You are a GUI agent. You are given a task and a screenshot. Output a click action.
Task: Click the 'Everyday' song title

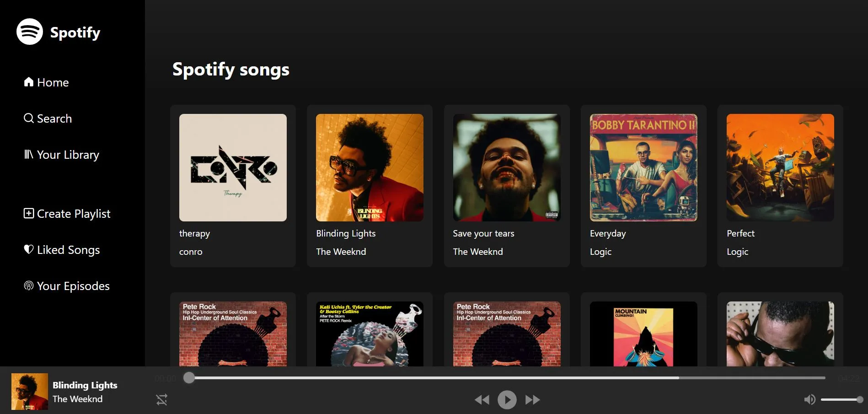pyautogui.click(x=608, y=233)
